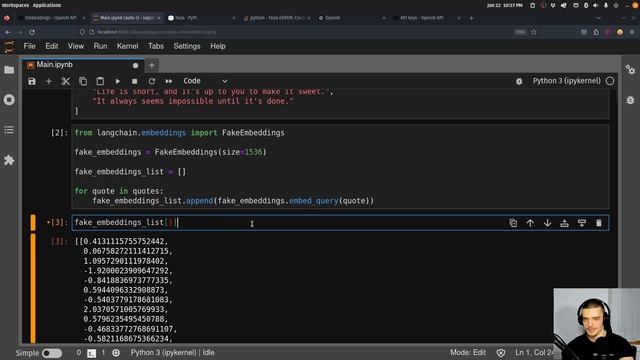Open the table of contents sidebar
This screenshot has width=640, height=360.
(9, 130)
